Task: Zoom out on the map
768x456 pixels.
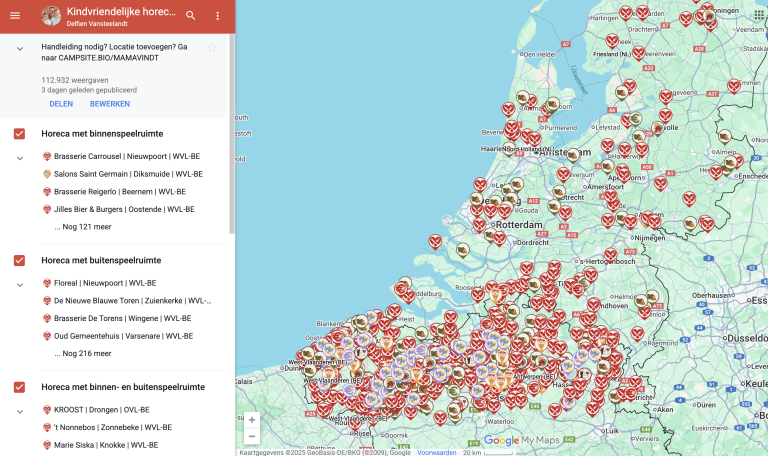Action: [252, 437]
